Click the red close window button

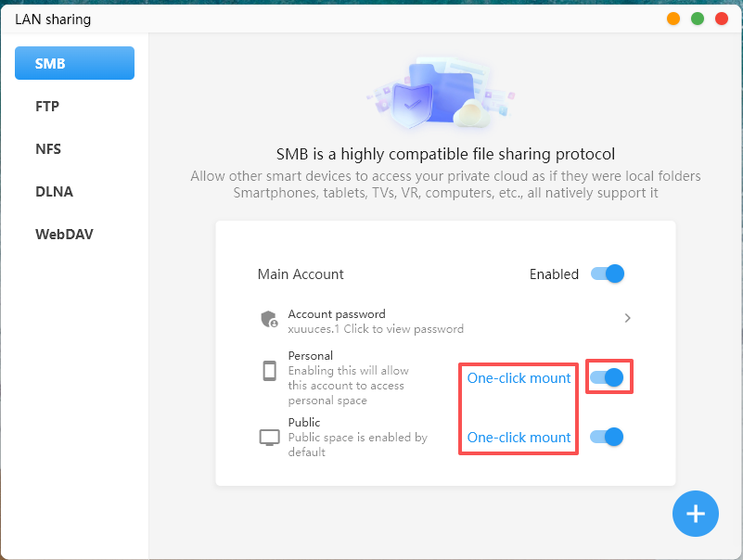click(722, 19)
